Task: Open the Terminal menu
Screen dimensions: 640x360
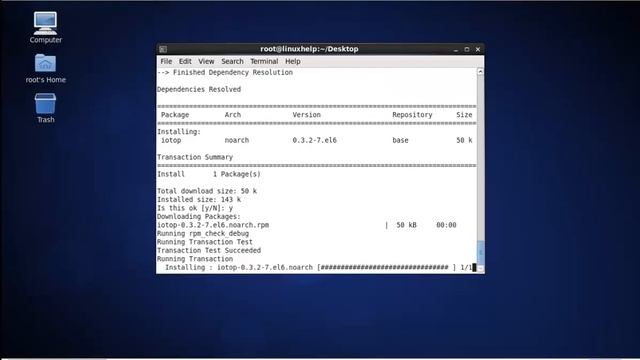Action: click(x=264, y=61)
